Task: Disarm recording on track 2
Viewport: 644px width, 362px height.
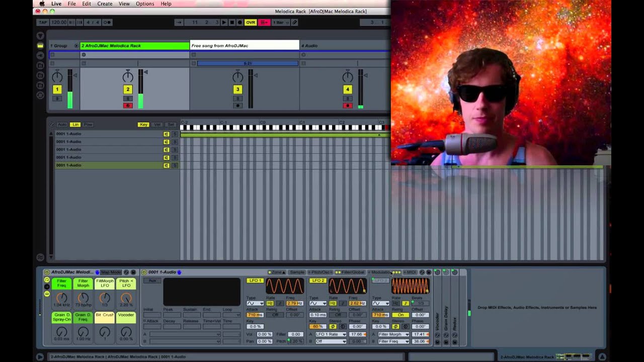Action: (x=128, y=106)
